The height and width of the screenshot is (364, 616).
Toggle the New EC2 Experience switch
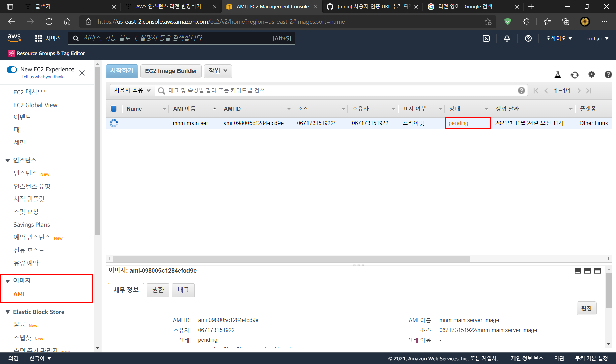[12, 70]
